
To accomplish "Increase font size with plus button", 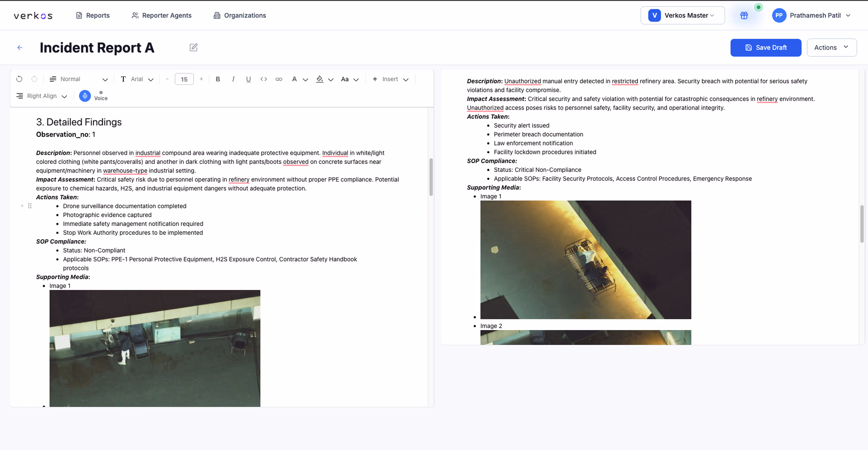I will [x=201, y=79].
